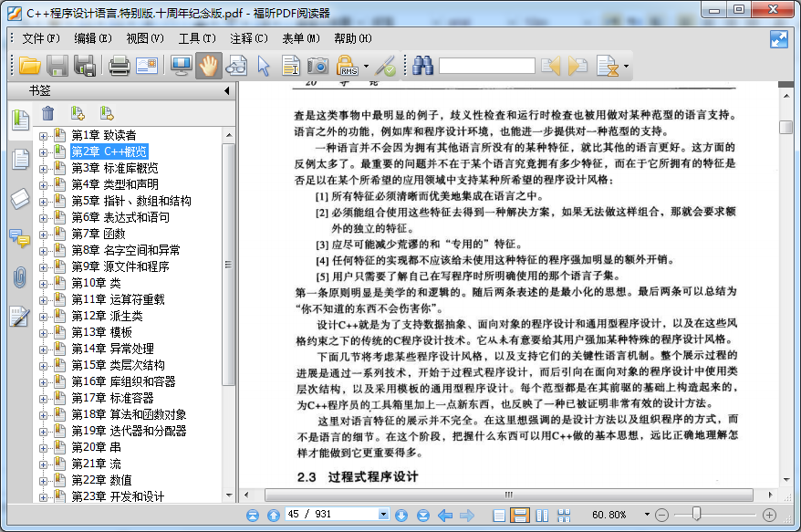Click the glasses reading-mode icon
Image resolution: width=801 pixels, height=532 pixels.
236,66
